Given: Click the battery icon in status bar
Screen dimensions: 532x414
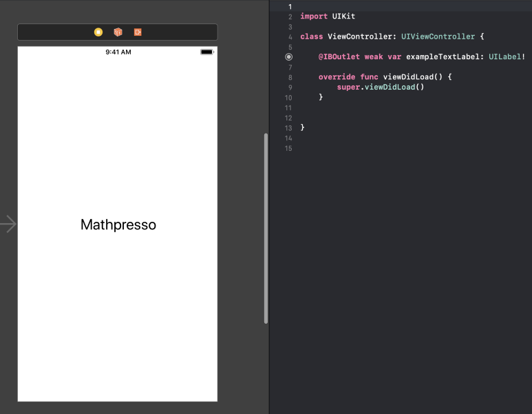Looking at the screenshot, I should tap(206, 52).
